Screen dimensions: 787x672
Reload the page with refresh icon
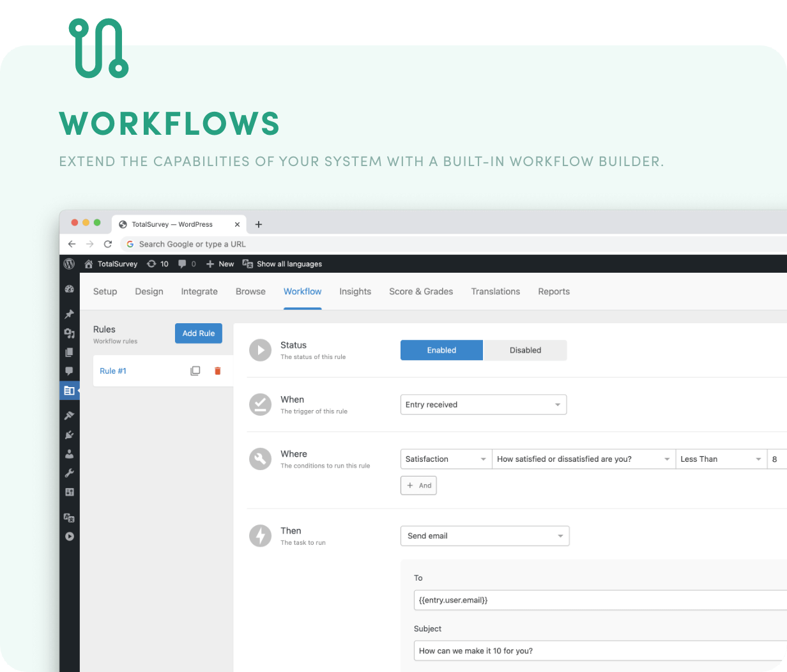coord(108,244)
